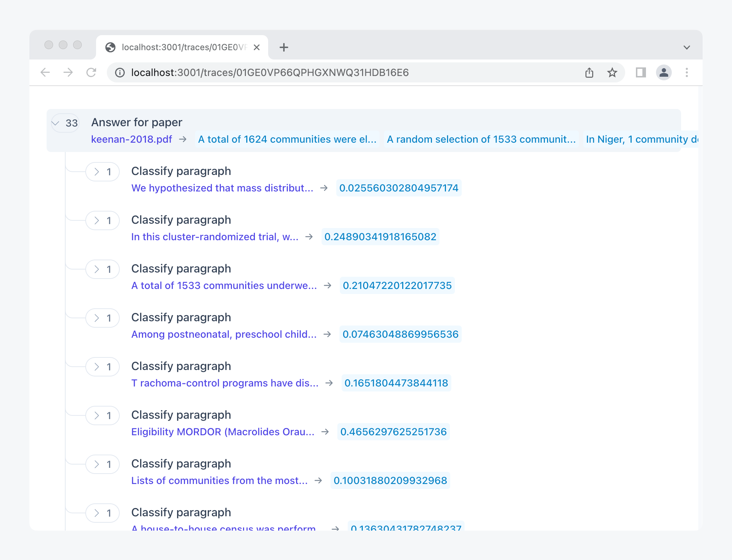
Task: Expand the 'T rachoma-control programs' classify row
Action: [x=103, y=367]
